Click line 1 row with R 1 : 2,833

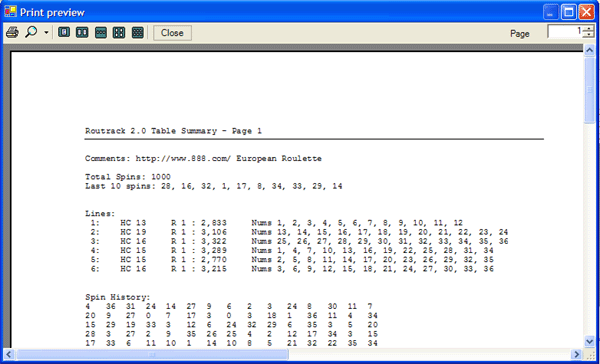277,223
